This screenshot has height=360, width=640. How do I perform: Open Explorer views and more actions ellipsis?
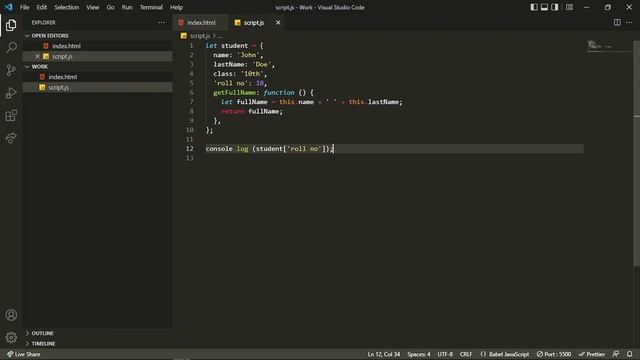(162, 22)
